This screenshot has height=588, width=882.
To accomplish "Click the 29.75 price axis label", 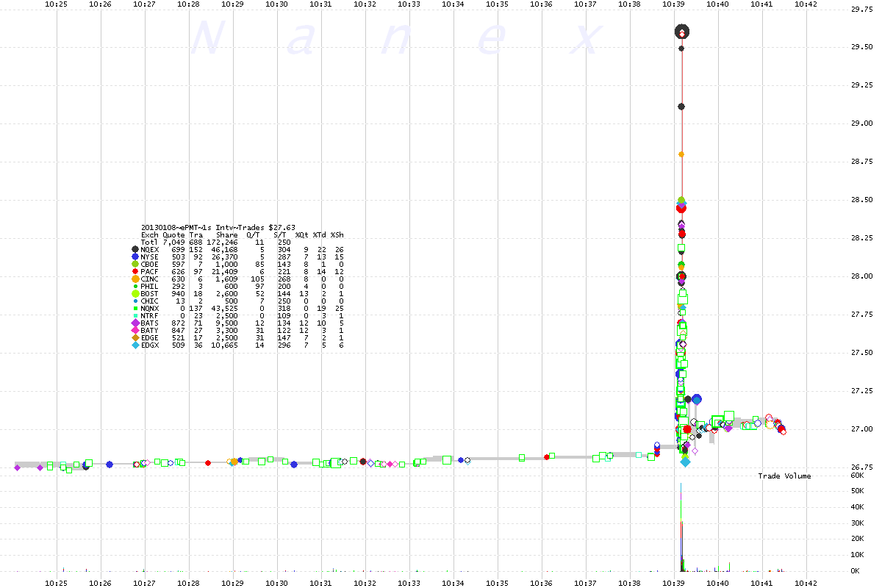I will [861, 10].
